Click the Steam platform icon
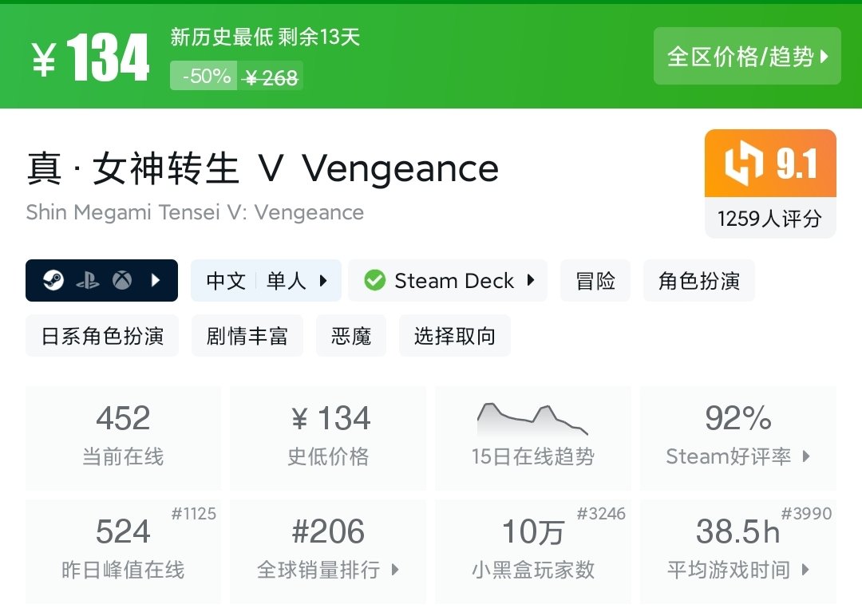Image resolution: width=862 pixels, height=616 pixels. [53, 281]
